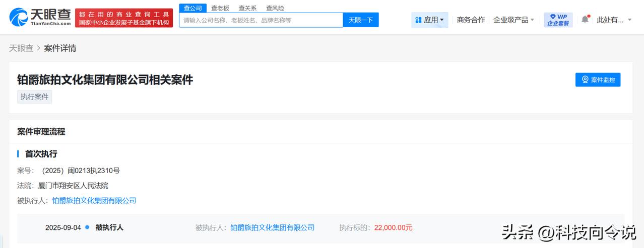Click the 案件详情 breadcrumb text

pos(60,48)
